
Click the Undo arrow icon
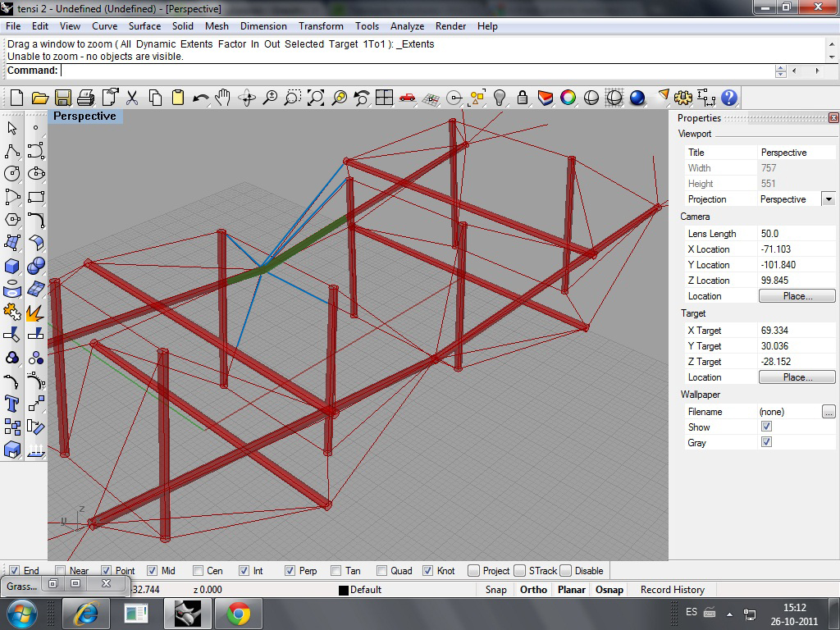tap(200, 98)
